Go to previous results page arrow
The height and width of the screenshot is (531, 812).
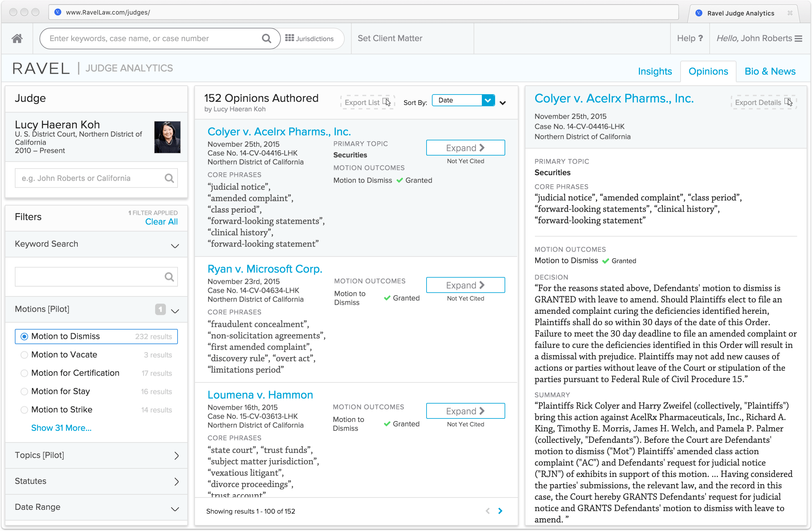(488, 511)
